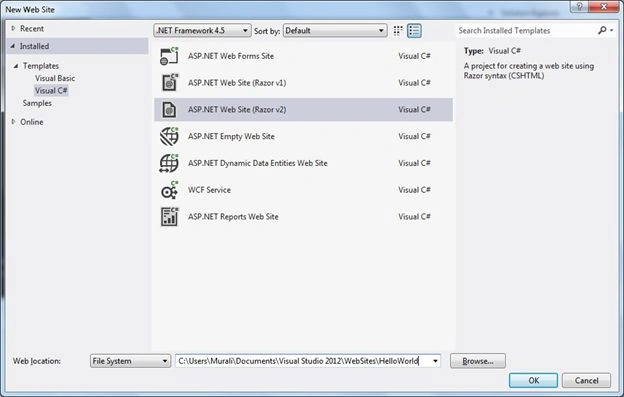The width and height of the screenshot is (624, 397).
Task: Choose WCF Service template name
Action: coord(209,190)
